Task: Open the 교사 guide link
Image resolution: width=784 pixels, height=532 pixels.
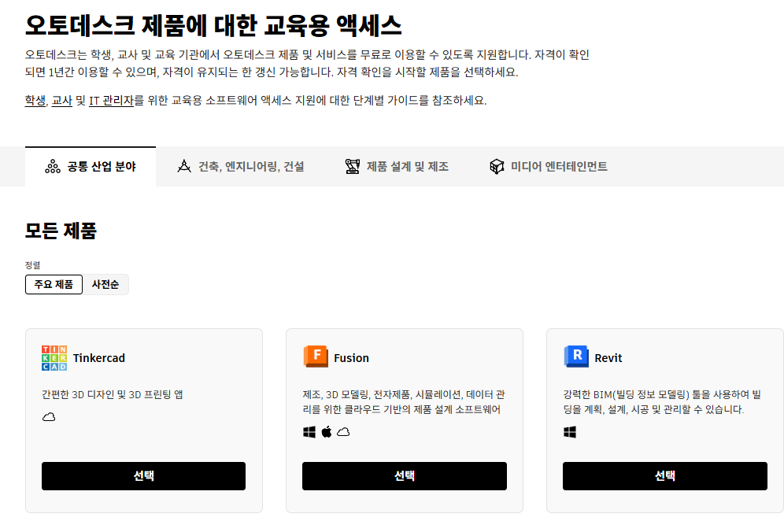Action: click(62, 101)
